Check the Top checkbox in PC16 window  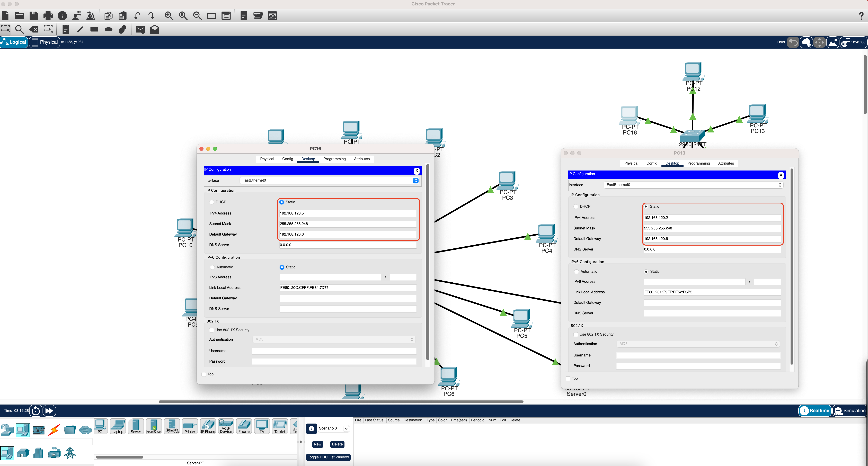[204, 374]
